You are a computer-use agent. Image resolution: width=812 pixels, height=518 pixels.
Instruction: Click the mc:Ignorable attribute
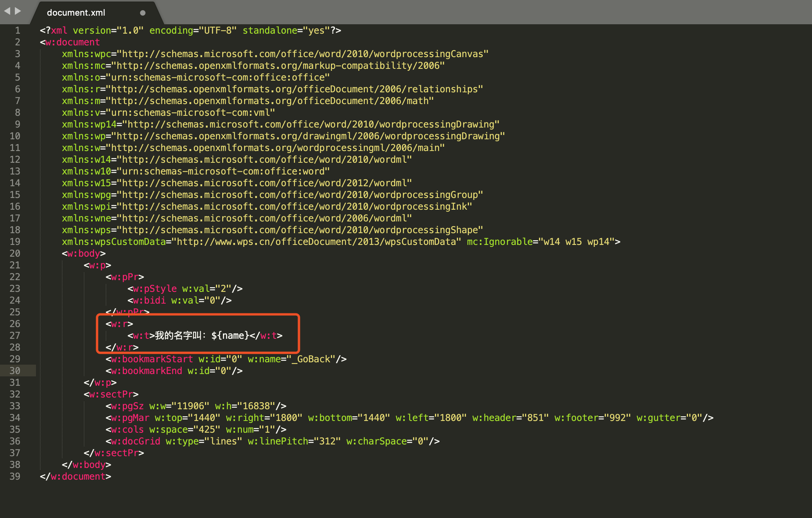tap(541, 241)
